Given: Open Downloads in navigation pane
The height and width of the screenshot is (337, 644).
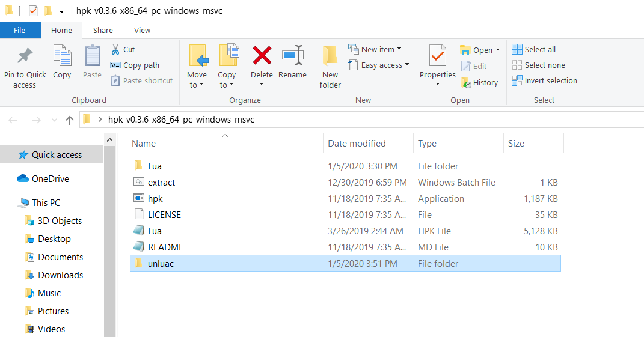Looking at the screenshot, I should tap(54, 275).
